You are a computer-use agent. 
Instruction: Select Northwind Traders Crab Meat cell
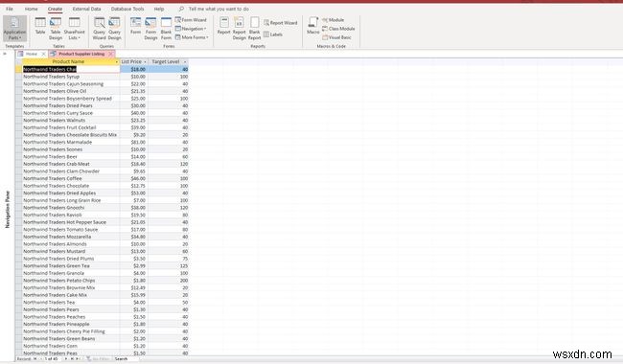[x=71, y=164]
